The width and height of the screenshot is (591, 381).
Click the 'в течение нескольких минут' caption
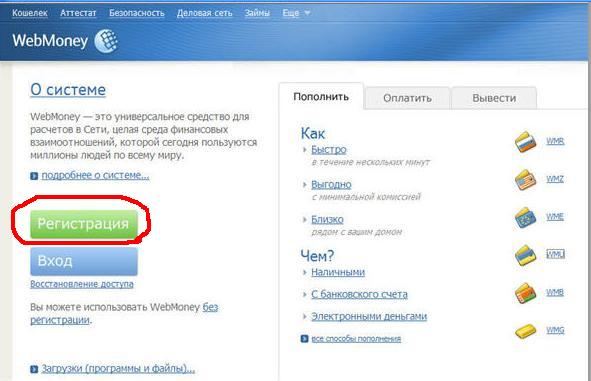[371, 162]
